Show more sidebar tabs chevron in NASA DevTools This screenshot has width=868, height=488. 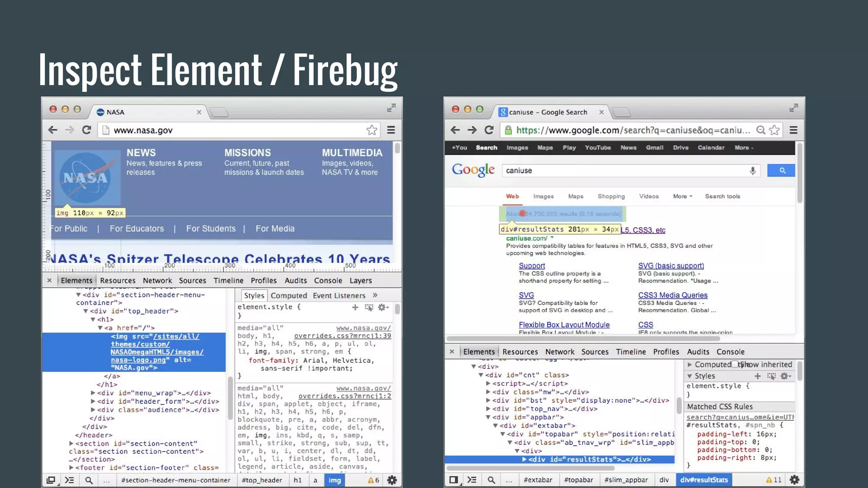click(x=375, y=295)
